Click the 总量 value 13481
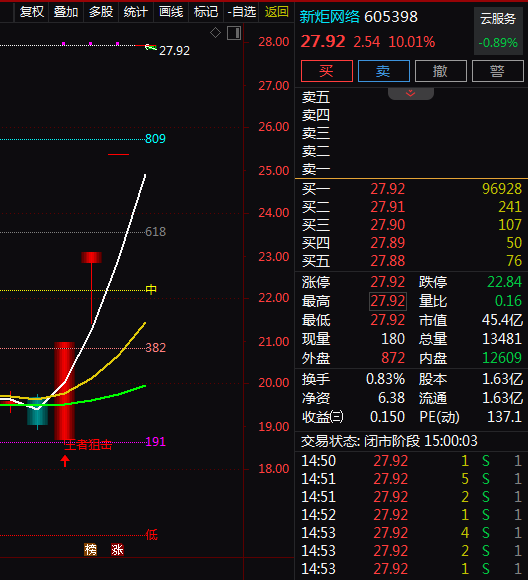This screenshot has height=580, width=528. coord(502,339)
